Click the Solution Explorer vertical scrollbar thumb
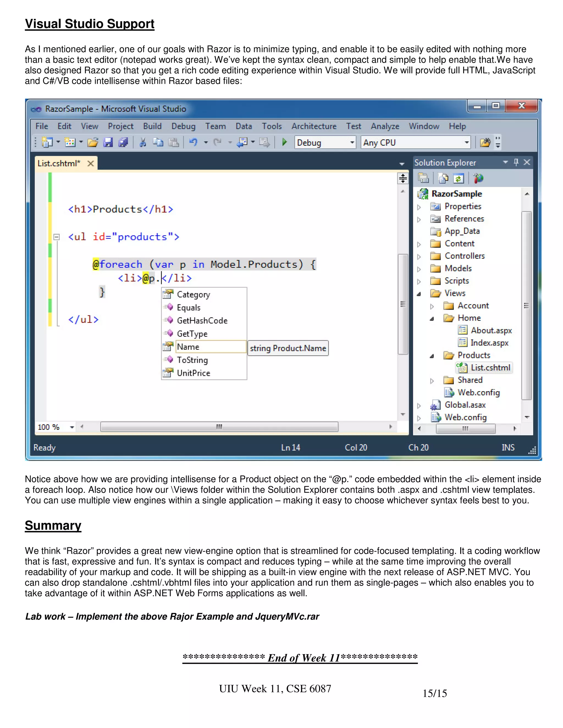563x728 pixels. [x=526, y=305]
